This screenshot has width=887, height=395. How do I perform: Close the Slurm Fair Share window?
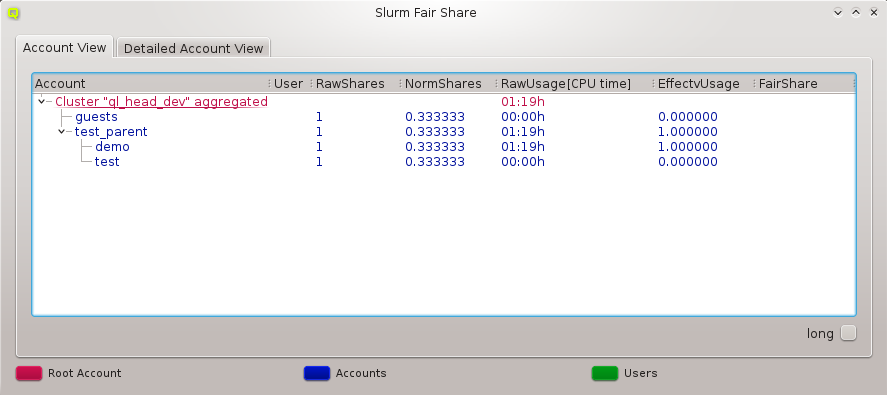pyautogui.click(x=873, y=12)
